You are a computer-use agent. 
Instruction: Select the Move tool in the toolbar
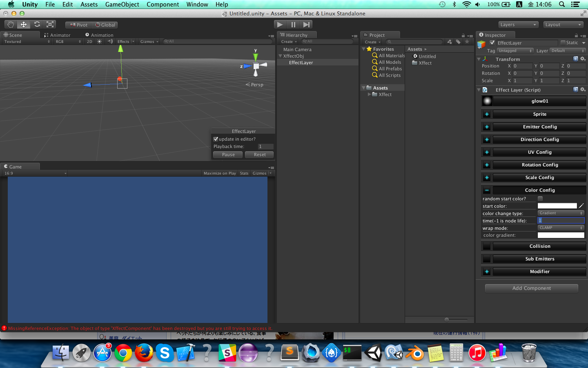click(24, 25)
